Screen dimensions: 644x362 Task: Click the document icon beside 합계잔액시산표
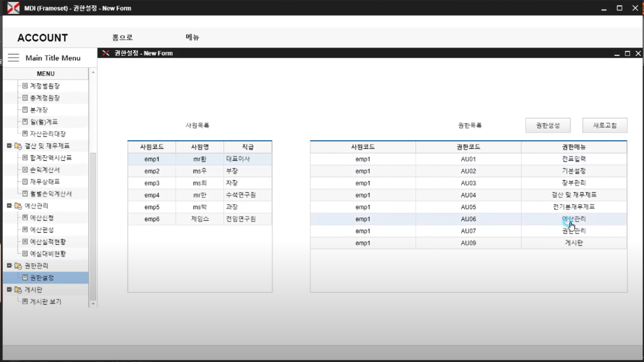(x=25, y=158)
